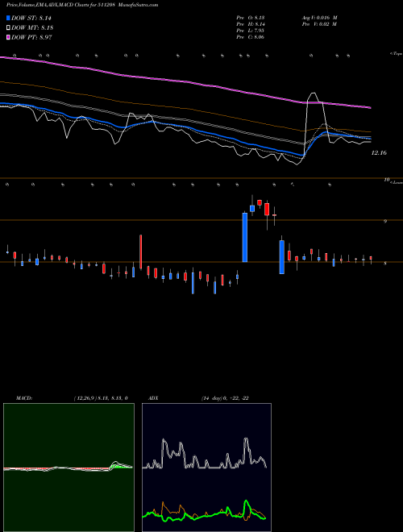Screen dimensions: 403x532
Task: Click the magenta DOW PT legend swatch
Action: click(9, 37)
